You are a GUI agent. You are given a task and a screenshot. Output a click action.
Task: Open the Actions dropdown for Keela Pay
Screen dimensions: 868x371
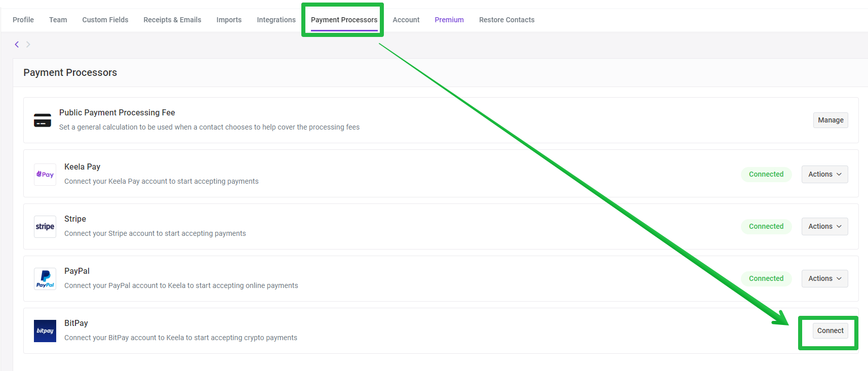824,174
